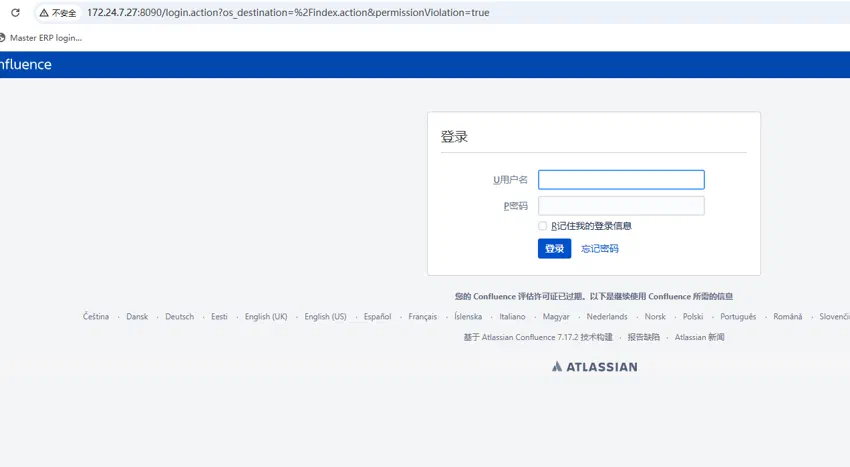
Task: Switch language to Čeština
Action: coord(96,317)
